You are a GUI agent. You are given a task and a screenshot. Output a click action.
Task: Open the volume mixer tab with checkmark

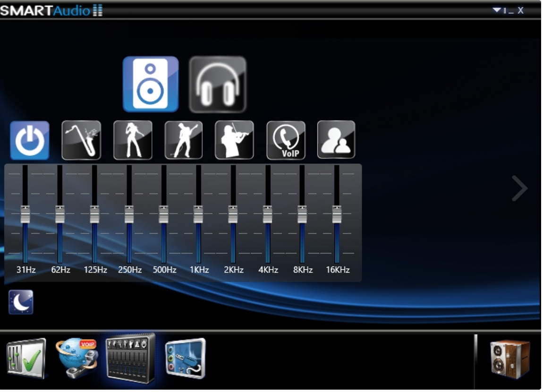tap(26, 359)
